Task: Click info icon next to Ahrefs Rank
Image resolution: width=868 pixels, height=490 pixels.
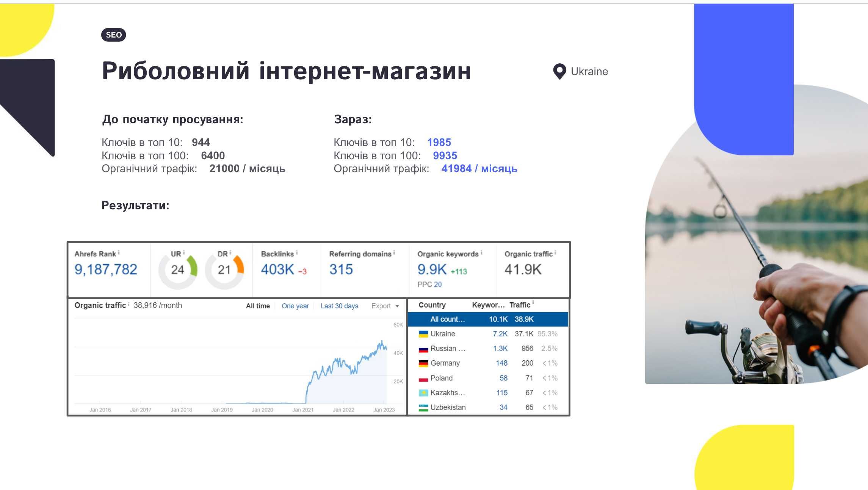Action: click(119, 252)
